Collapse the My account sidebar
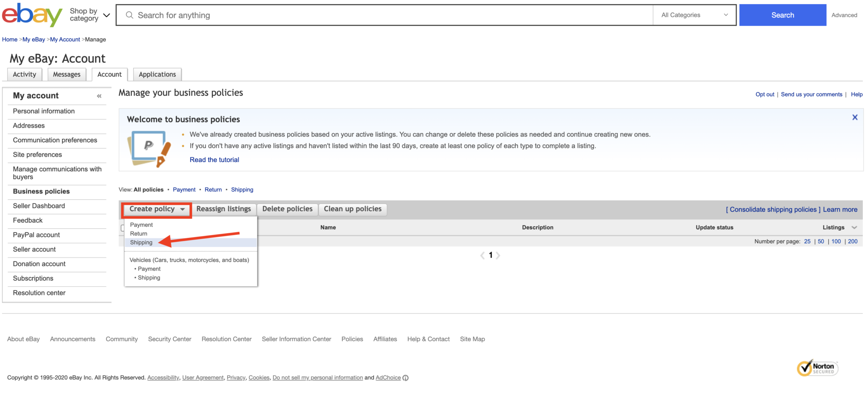The width and height of the screenshot is (868, 409). (99, 96)
